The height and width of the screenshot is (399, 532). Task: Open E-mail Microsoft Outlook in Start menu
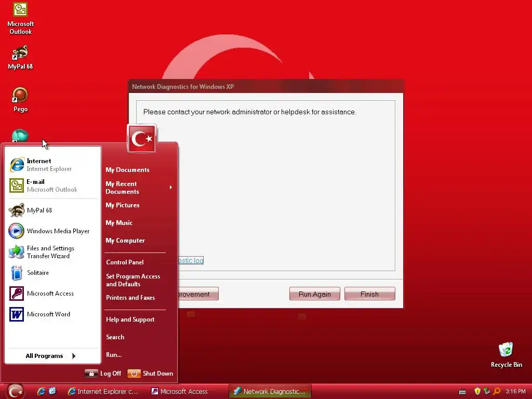click(x=53, y=185)
